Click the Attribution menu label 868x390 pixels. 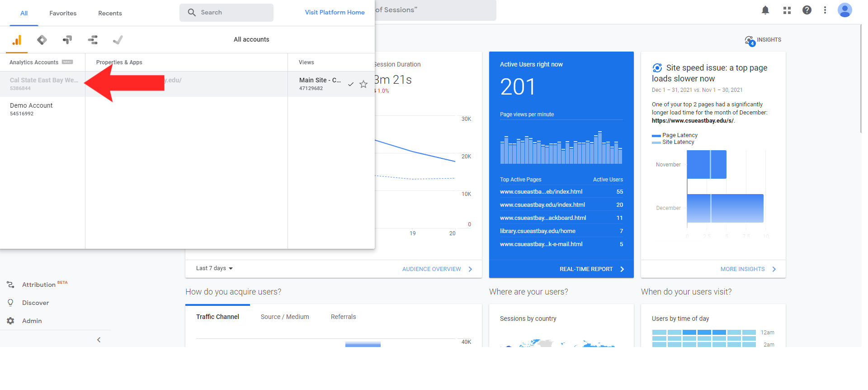(39, 285)
